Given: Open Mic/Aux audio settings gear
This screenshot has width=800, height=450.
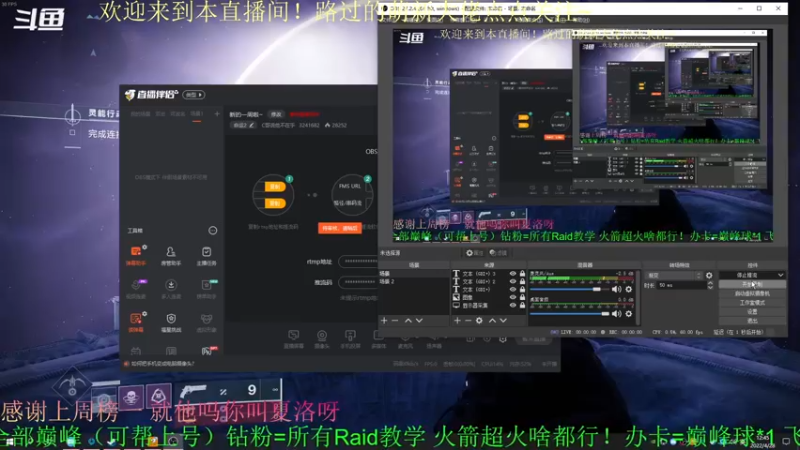Looking at the screenshot, I should point(629,289).
